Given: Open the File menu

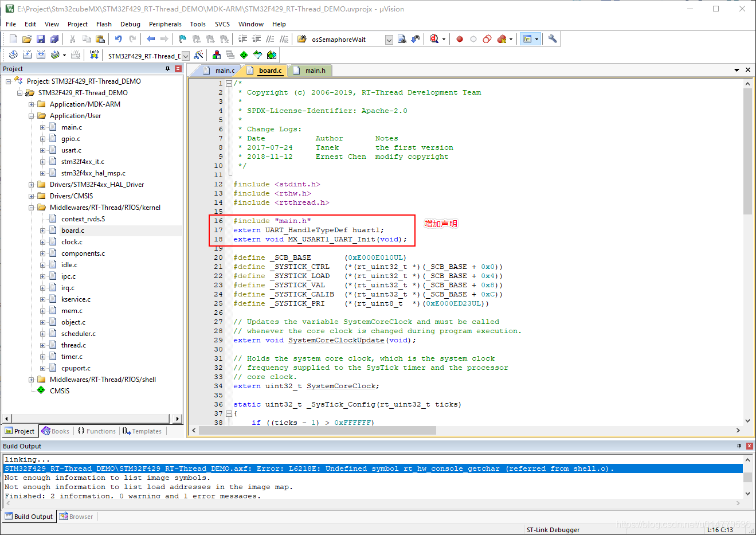Looking at the screenshot, I should tap(11, 24).
